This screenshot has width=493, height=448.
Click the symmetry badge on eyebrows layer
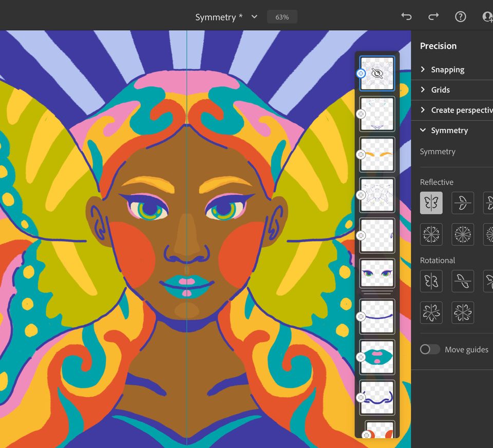[361, 155]
